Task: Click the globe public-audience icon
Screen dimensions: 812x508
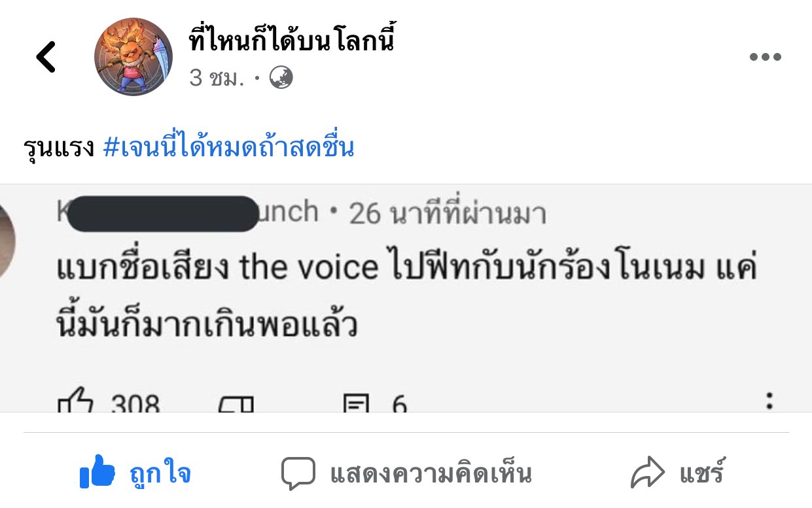Action: (281, 78)
